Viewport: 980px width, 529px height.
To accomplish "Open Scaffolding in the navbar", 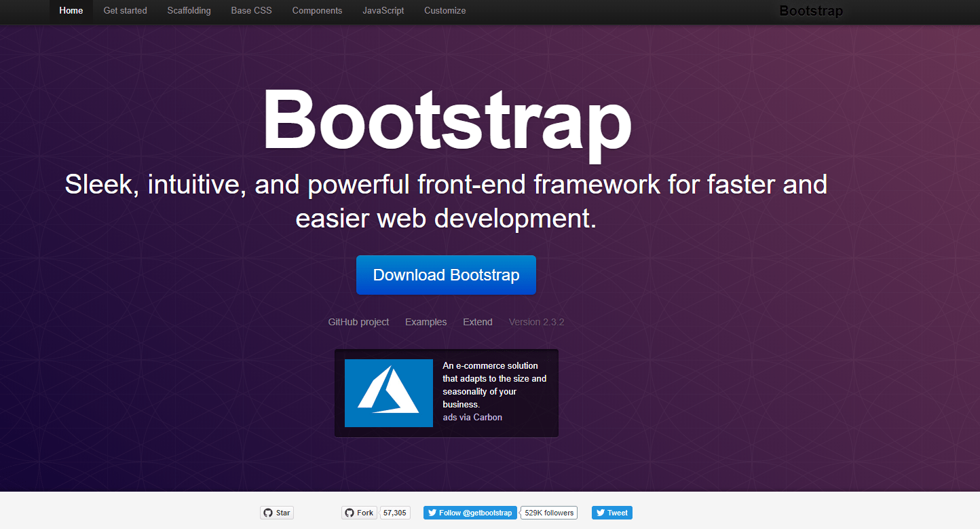I will click(x=189, y=11).
